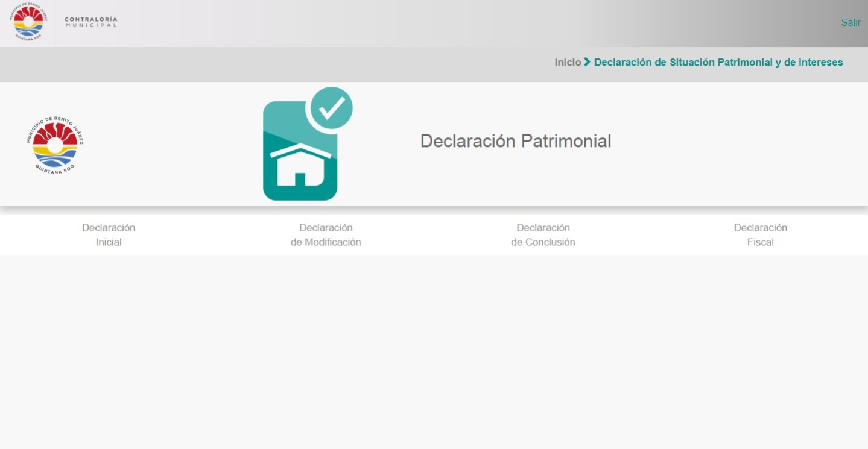The image size is (868, 449).
Task: Click the MUNICIPAL text under Contraloría
Action: point(90,25)
